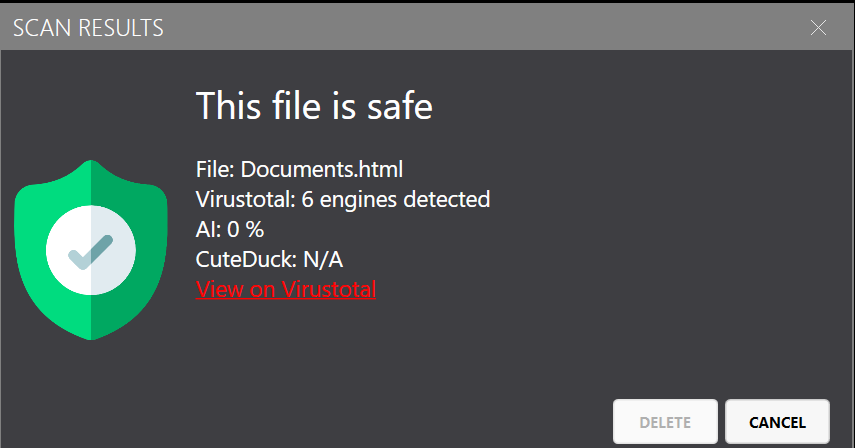
Task: Click the "AI:" label
Action: (208, 229)
